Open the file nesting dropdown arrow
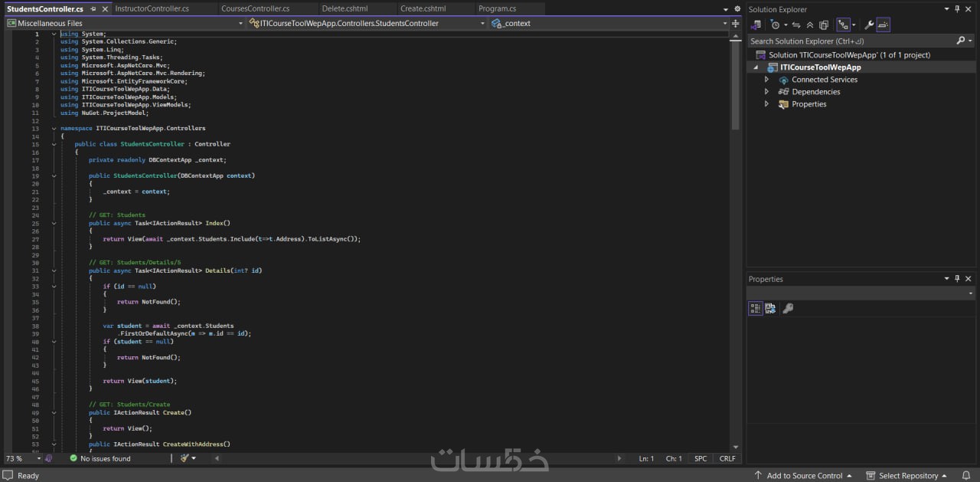Viewport: 980px width, 482px height. (854, 25)
